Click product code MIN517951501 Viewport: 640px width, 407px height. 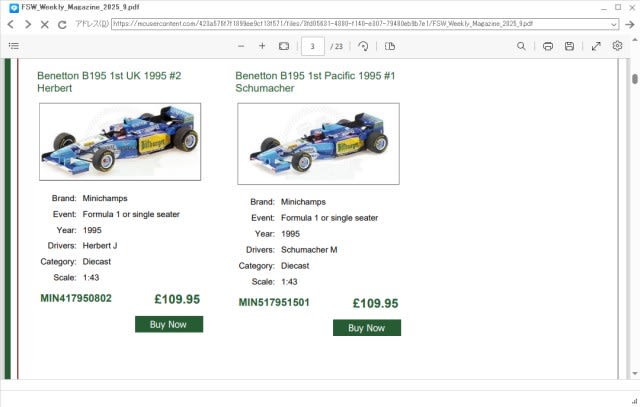pos(274,302)
